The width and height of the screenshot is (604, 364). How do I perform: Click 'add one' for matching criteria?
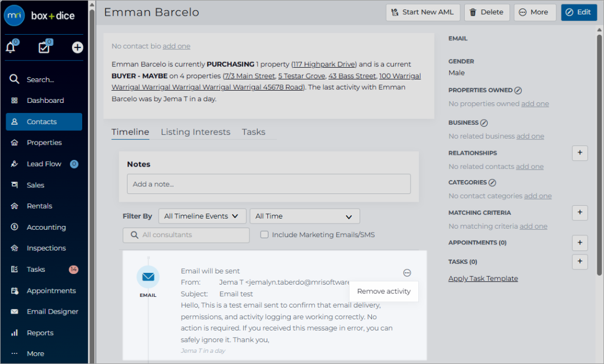tap(534, 226)
